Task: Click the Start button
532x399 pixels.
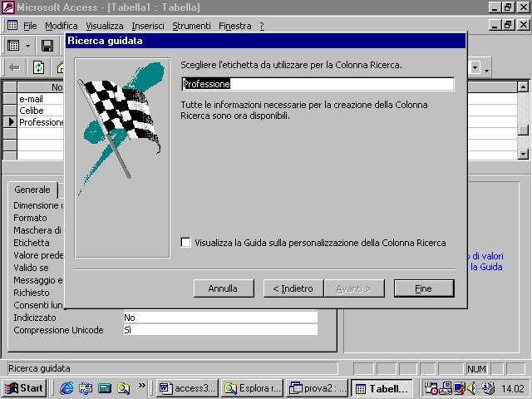Action: [x=24, y=388]
